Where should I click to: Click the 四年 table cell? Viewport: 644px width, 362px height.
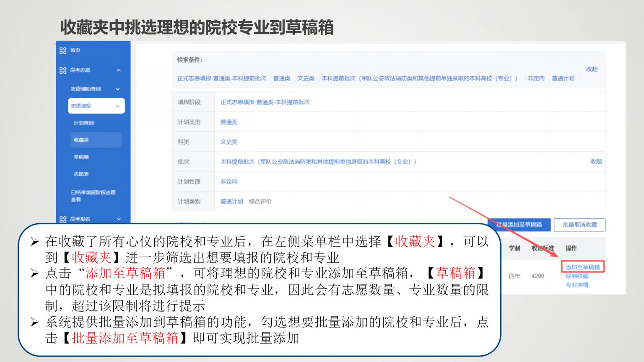(x=514, y=276)
